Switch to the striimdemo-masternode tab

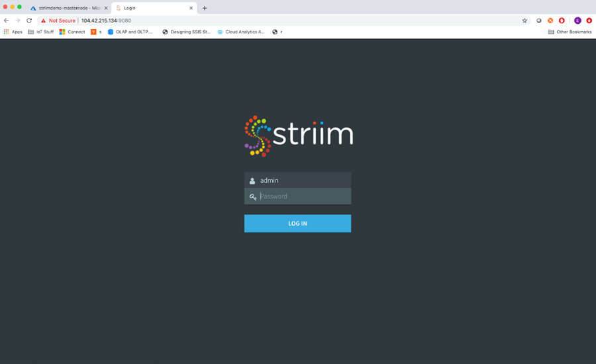tap(70, 8)
